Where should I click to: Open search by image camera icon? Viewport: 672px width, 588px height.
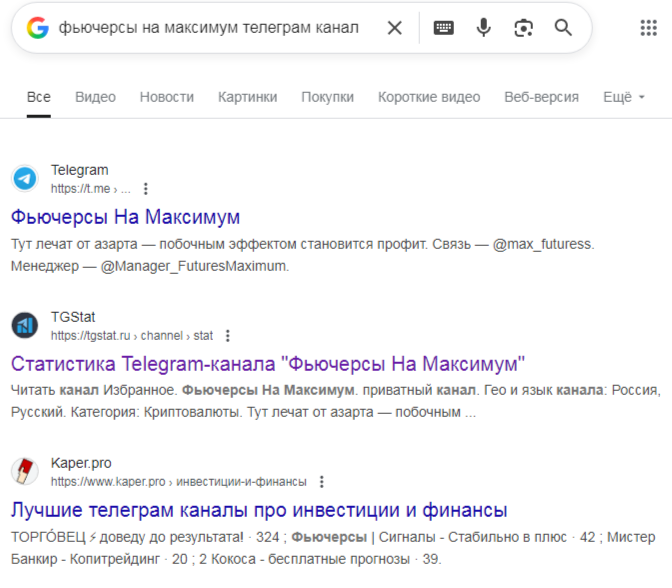523,28
